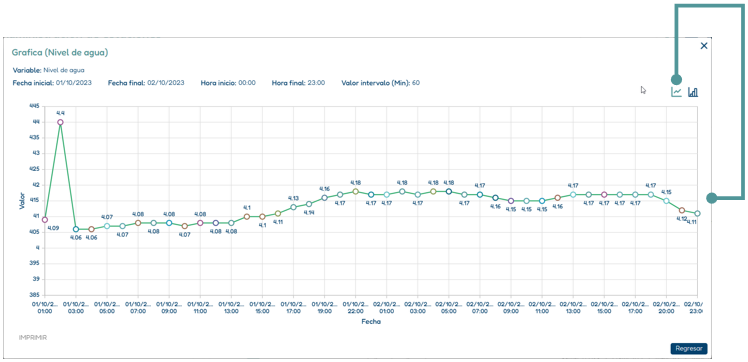This screenshot has height=362, width=748.
Task: Select the data point above 02/10 13:00
Action: pos(573,195)
